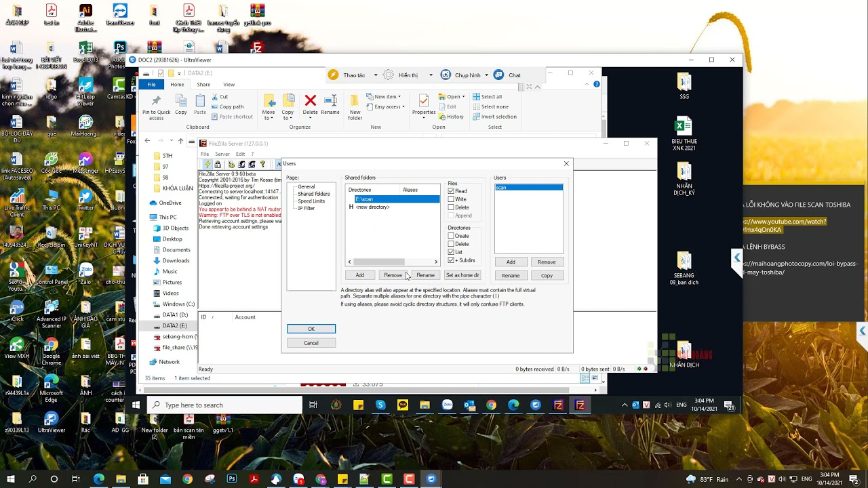Click the FileZilla lightning bolt toolbar icon

coord(208,165)
